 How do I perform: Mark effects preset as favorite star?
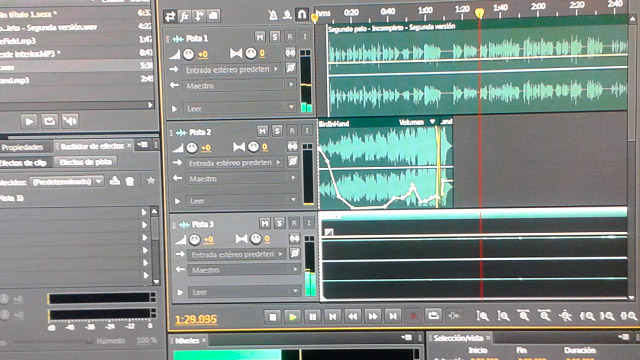pyautogui.click(x=151, y=180)
